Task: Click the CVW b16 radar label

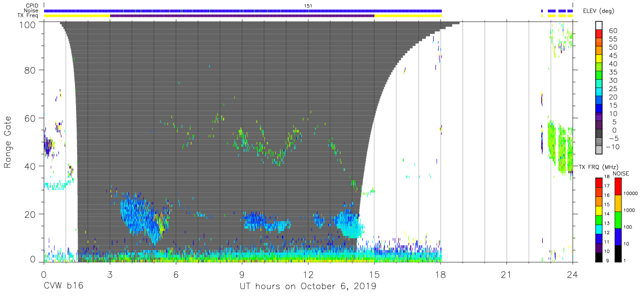Action: point(63,287)
